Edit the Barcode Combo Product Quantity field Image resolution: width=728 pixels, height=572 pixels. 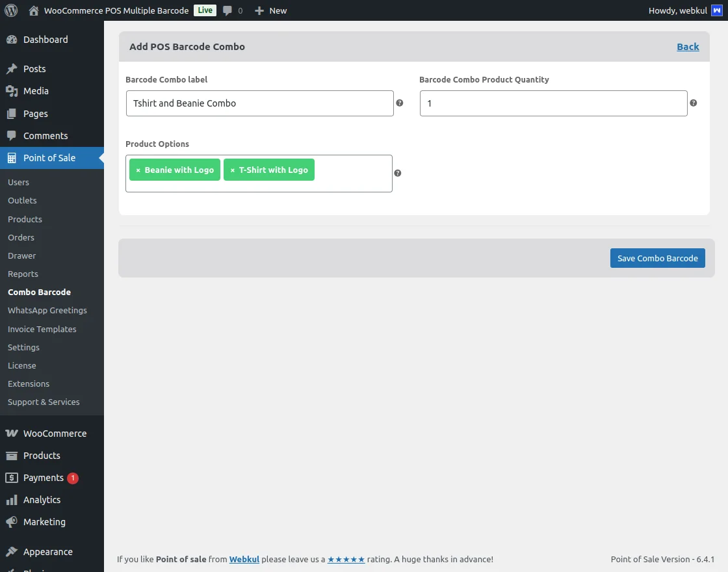coord(553,103)
